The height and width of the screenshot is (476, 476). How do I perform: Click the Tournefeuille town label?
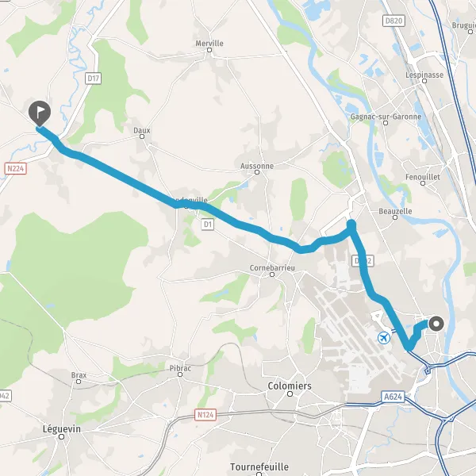[259, 466]
